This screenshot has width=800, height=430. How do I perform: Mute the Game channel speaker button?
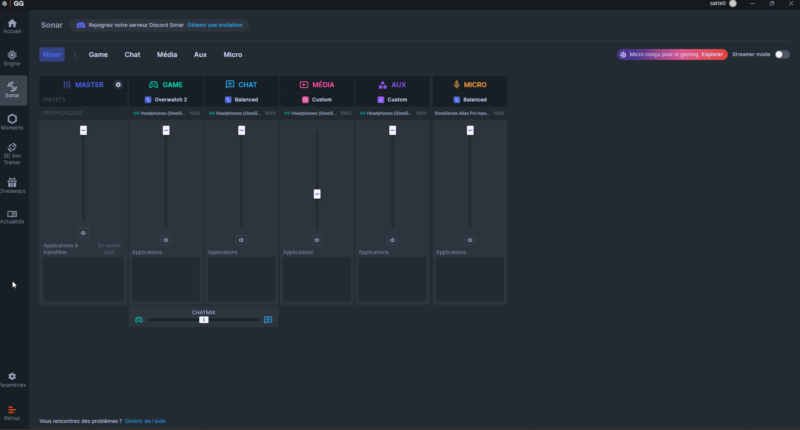(166, 240)
